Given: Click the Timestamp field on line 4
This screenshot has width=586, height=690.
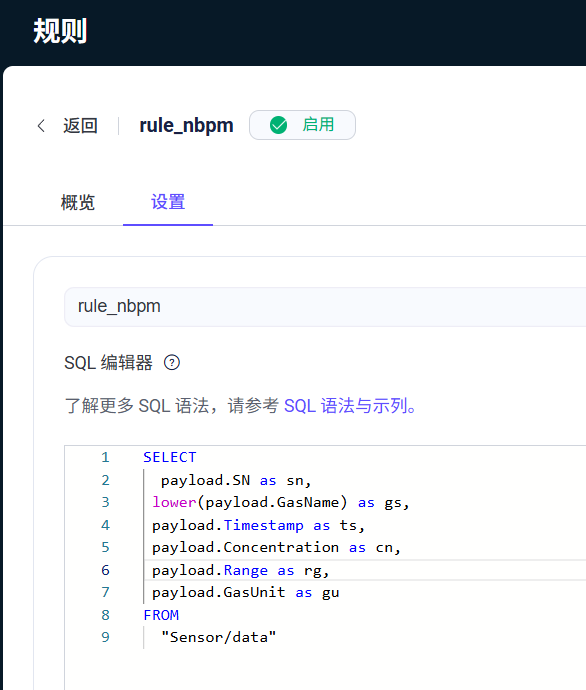Looking at the screenshot, I should pyautogui.click(x=263, y=525).
